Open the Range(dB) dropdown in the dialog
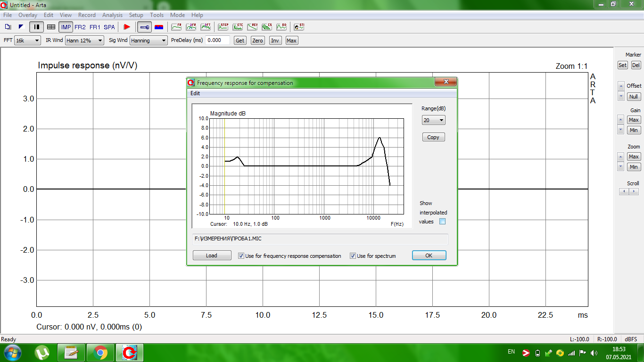Image resolution: width=644 pixels, height=362 pixels. (x=434, y=120)
